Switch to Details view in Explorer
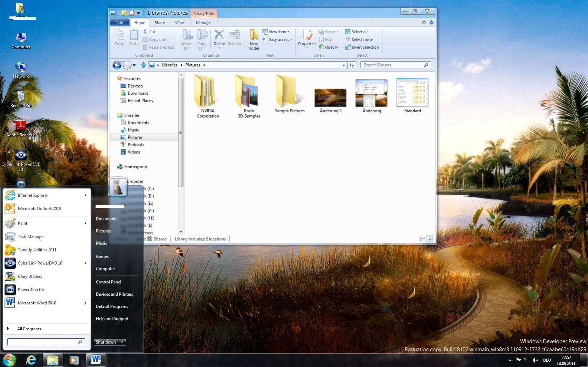The image size is (588, 367). (422, 239)
